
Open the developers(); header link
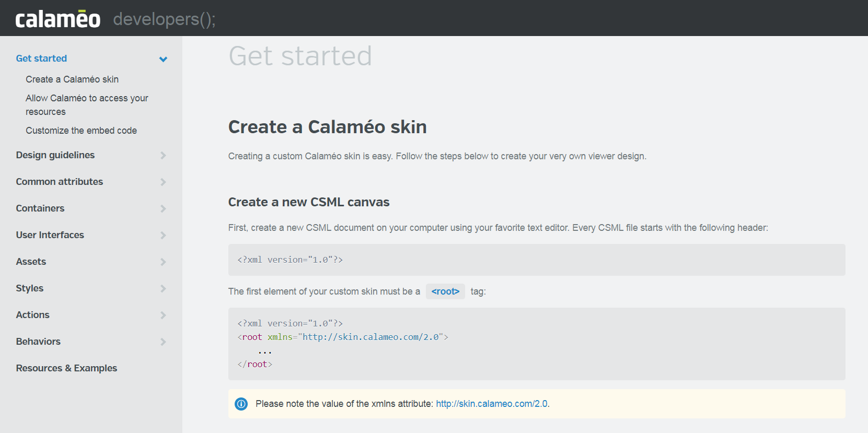point(164,19)
